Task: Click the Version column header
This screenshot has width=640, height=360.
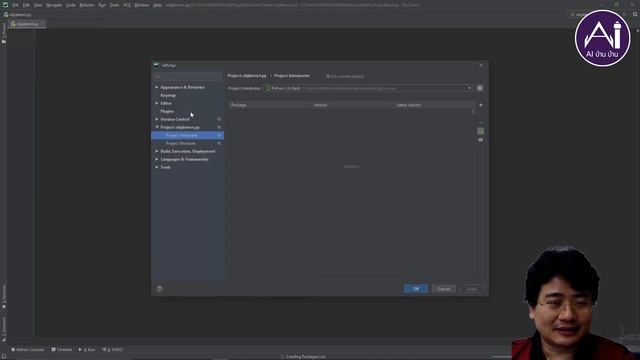Action: 352,105
